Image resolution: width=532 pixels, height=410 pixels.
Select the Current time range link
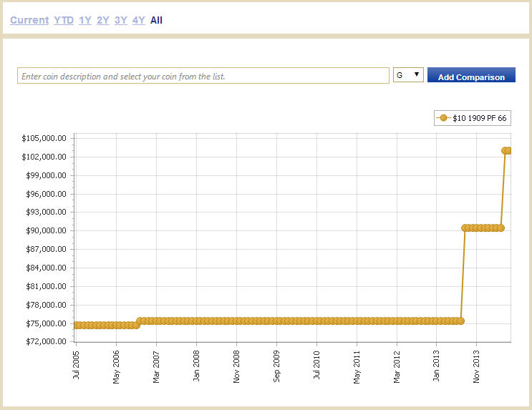pos(29,20)
